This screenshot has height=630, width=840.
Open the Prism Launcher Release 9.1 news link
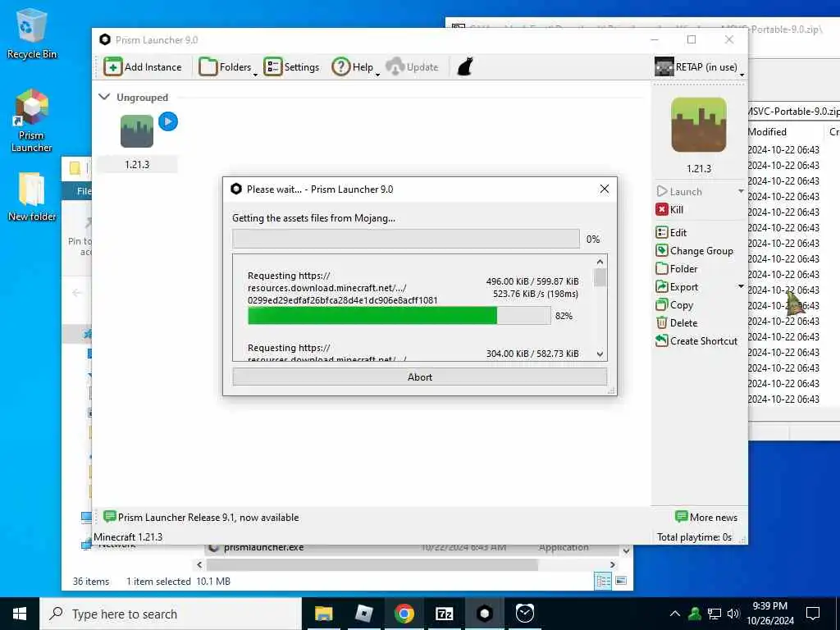click(x=201, y=517)
